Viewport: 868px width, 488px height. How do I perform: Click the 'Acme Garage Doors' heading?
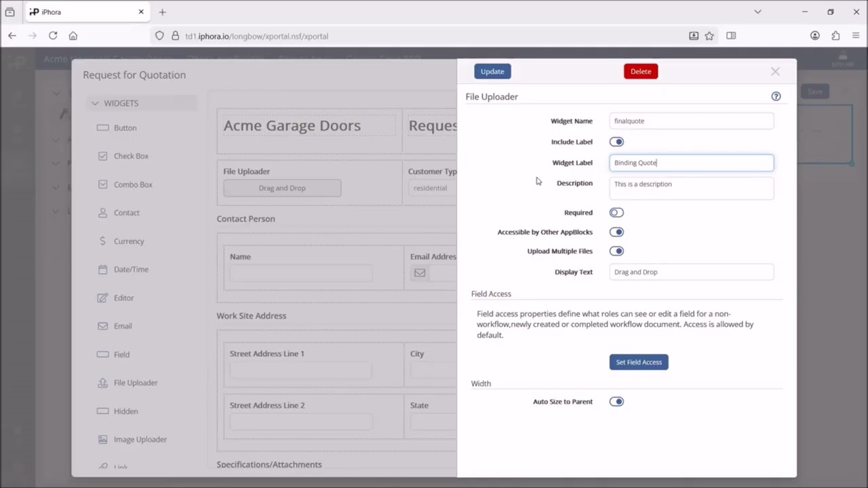292,125
